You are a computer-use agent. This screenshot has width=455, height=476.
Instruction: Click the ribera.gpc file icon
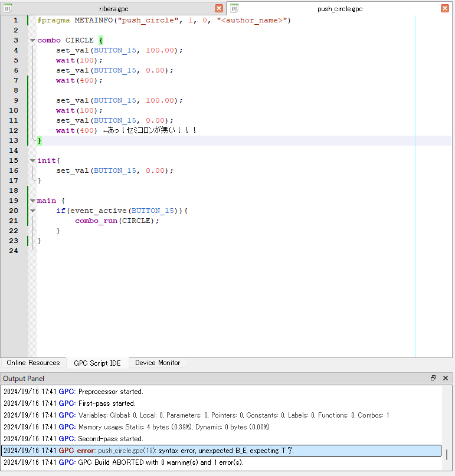pyautogui.click(x=8, y=8)
